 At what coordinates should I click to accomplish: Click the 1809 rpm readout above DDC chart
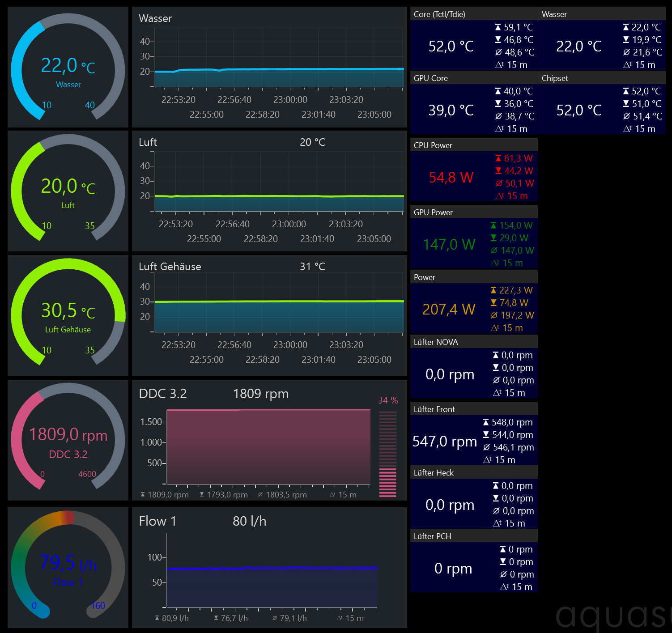(261, 394)
